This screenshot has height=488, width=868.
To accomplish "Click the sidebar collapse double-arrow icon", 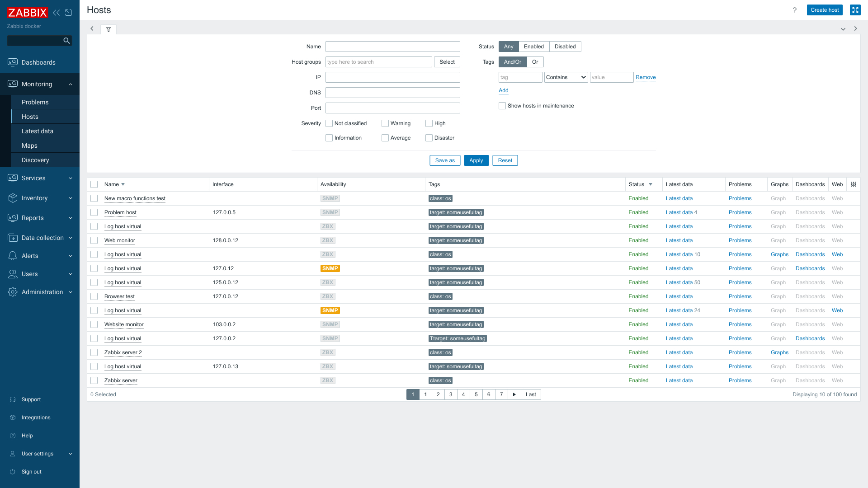I will coord(57,13).
